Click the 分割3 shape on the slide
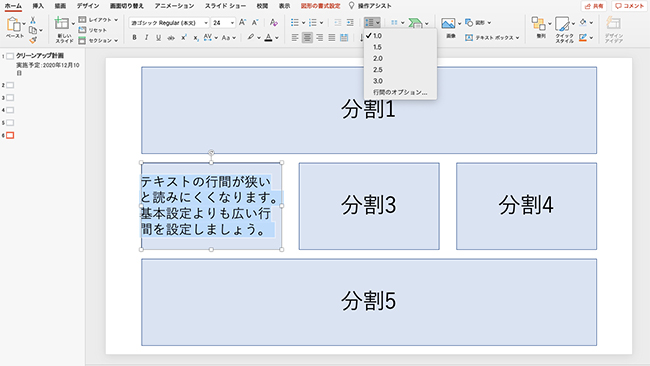 (369, 206)
